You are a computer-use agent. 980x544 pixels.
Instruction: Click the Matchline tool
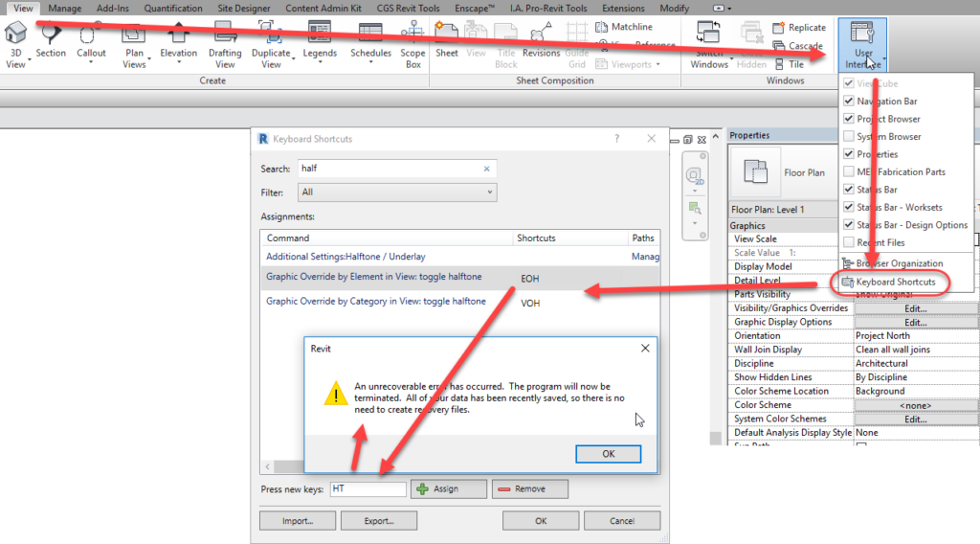pos(624,27)
